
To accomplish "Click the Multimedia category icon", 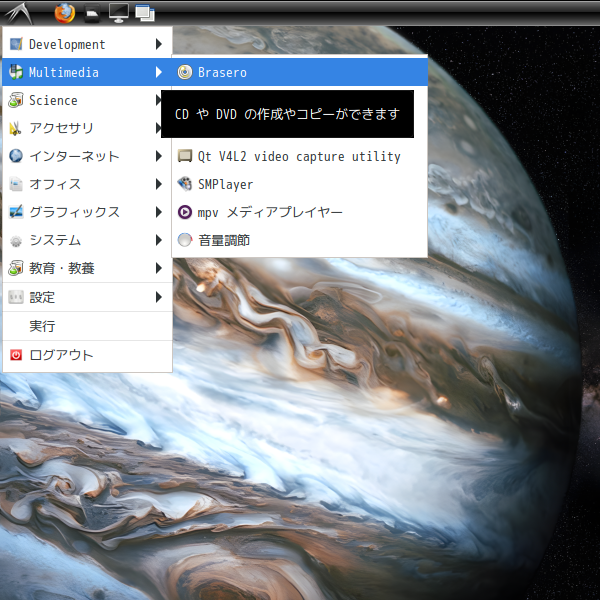I will (x=16, y=72).
